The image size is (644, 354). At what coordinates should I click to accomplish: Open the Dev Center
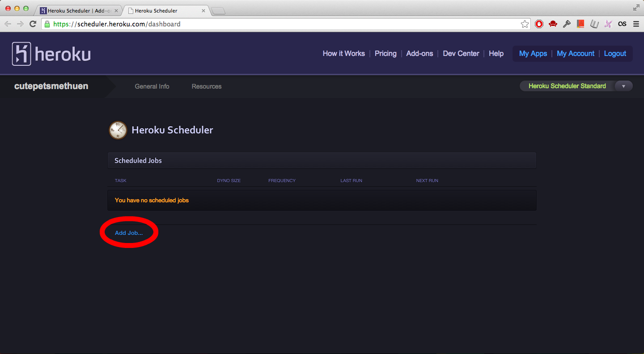(461, 53)
